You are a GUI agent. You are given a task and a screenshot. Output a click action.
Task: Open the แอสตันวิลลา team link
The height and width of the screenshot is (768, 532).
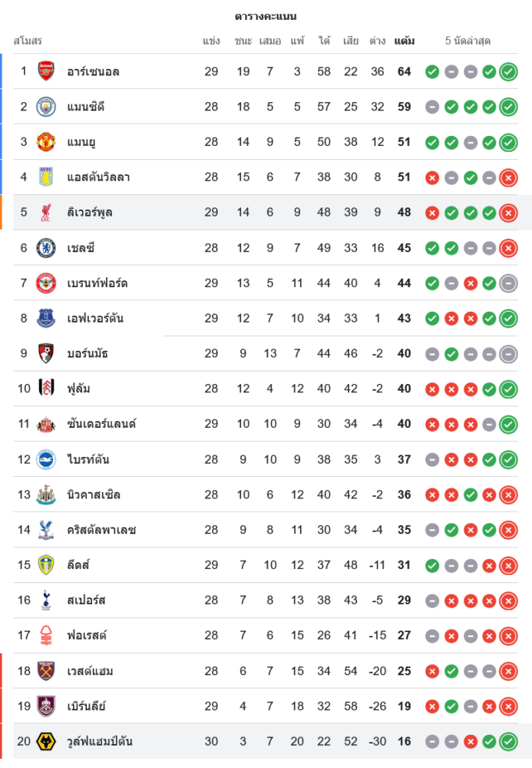[x=98, y=177]
